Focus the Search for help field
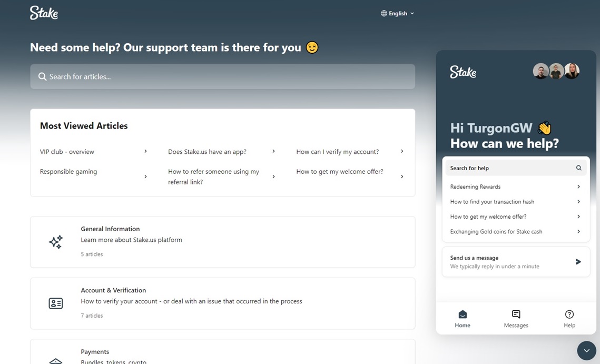Screen dimensions: 600x364 pos(516,168)
